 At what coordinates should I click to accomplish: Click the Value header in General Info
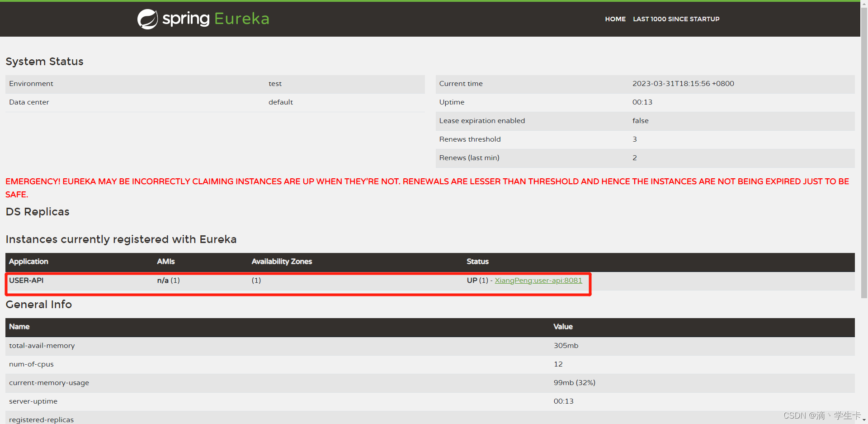[563, 327]
